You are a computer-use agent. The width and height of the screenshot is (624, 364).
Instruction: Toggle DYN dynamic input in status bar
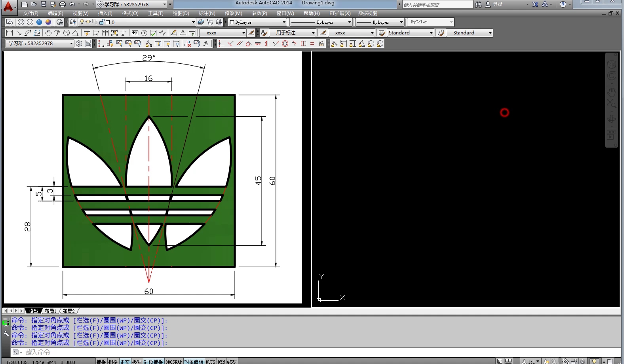[x=221, y=361]
